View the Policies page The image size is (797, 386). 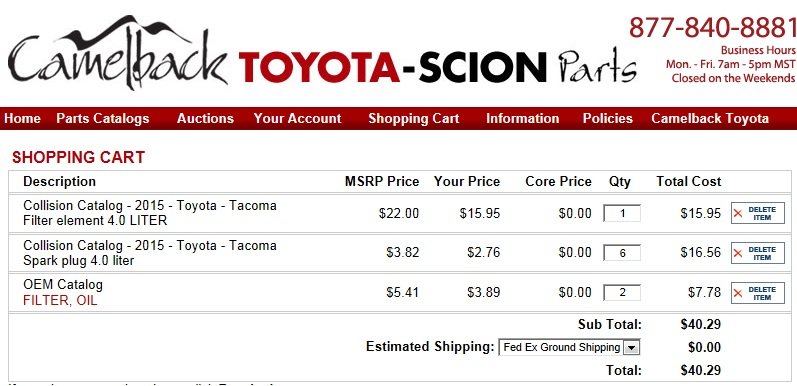coord(607,118)
